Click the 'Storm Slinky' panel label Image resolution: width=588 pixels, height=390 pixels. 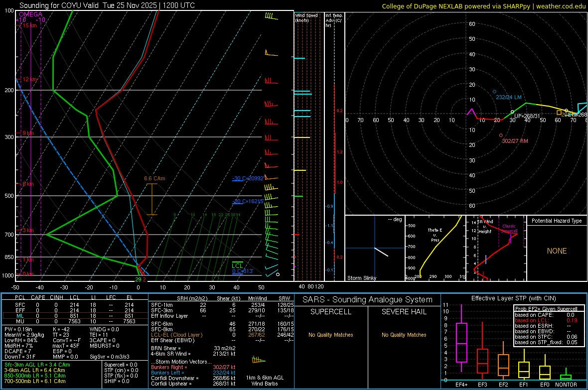[x=361, y=278]
